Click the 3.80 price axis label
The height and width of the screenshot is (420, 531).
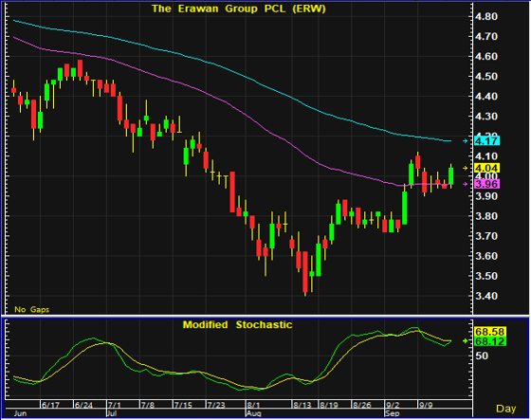[x=486, y=216]
